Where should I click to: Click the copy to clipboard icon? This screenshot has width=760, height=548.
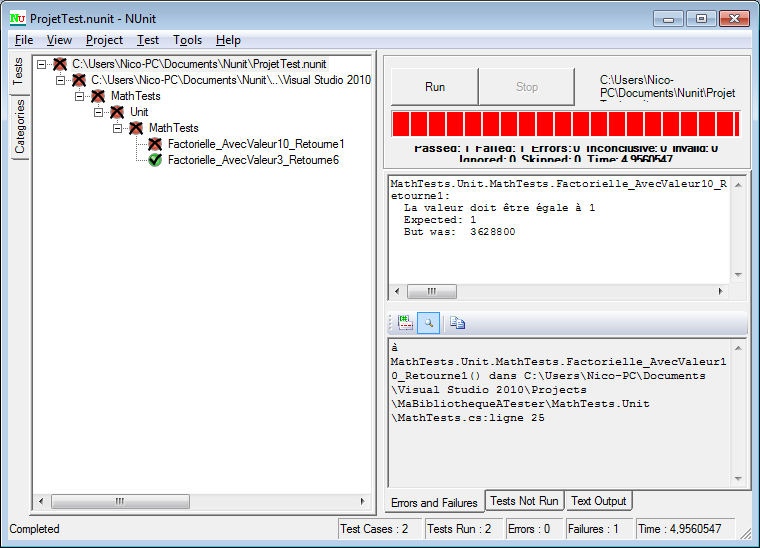457,322
